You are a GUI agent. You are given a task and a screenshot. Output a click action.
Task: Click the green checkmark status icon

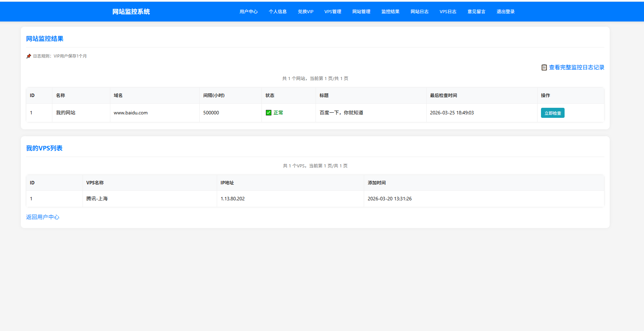click(268, 113)
